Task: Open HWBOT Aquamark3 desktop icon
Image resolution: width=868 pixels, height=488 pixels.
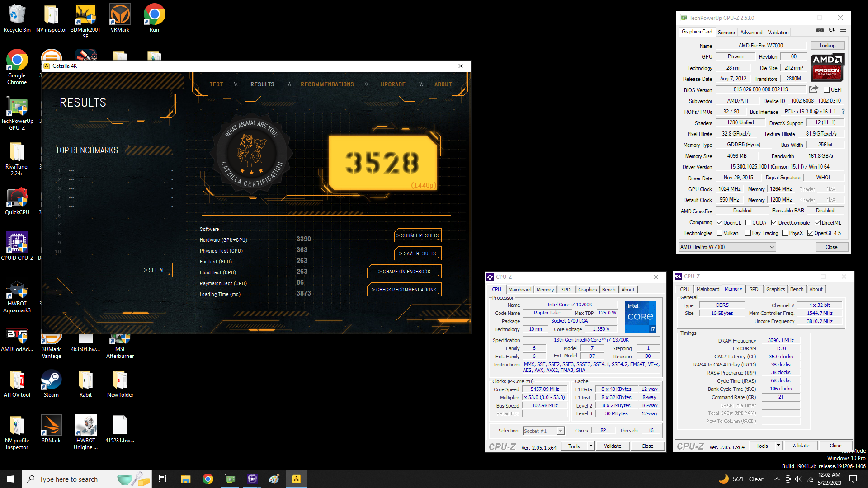Action: [x=17, y=296]
